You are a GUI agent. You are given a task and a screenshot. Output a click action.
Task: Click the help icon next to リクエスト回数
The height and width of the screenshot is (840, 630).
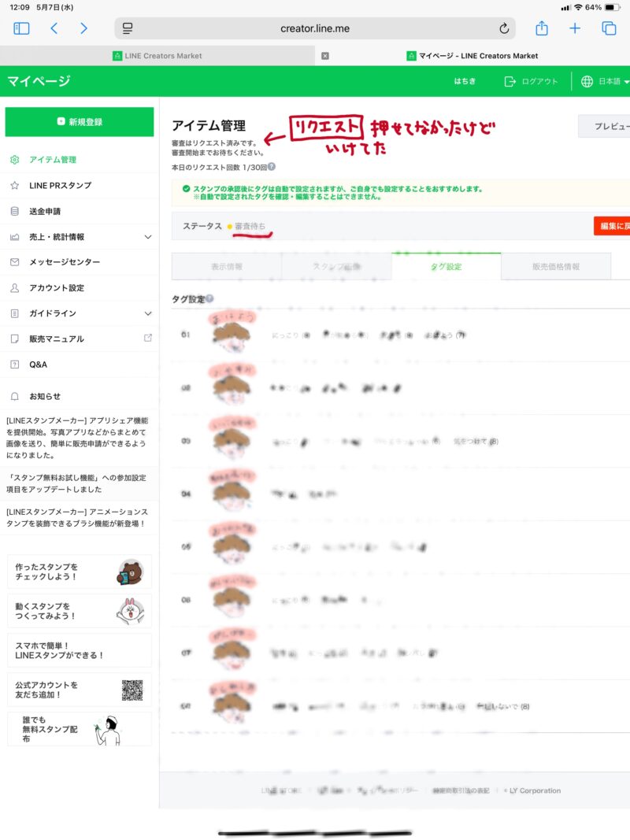click(x=272, y=167)
